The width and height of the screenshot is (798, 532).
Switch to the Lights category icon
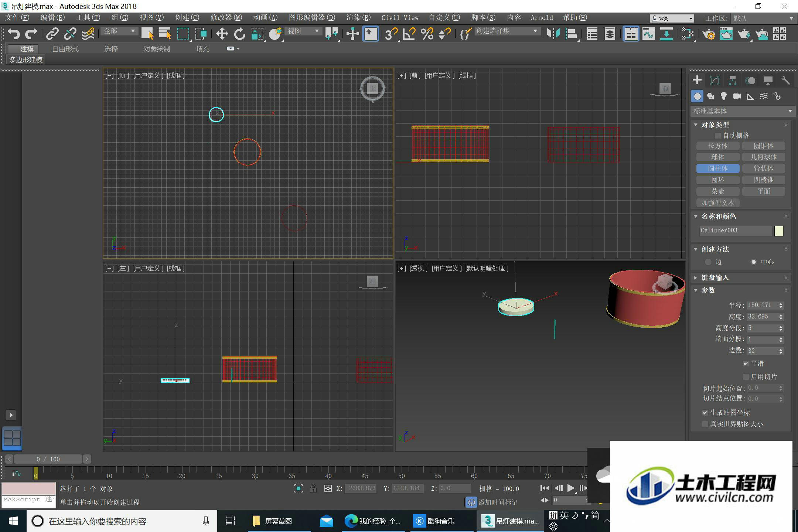pyautogui.click(x=724, y=96)
